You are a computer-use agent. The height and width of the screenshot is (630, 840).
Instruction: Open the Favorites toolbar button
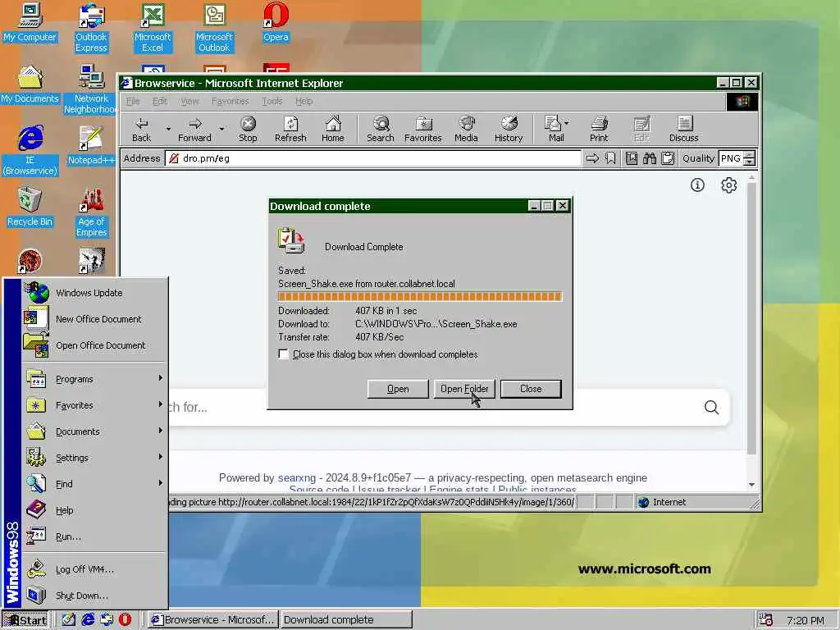point(423,129)
